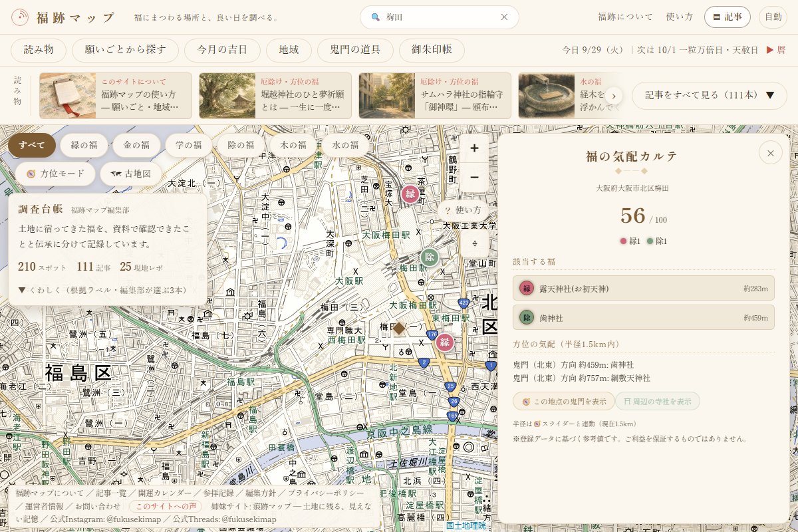Open the 福跡マップの使い方 article thumbnail
This screenshot has height=532, width=798.
coord(68,96)
